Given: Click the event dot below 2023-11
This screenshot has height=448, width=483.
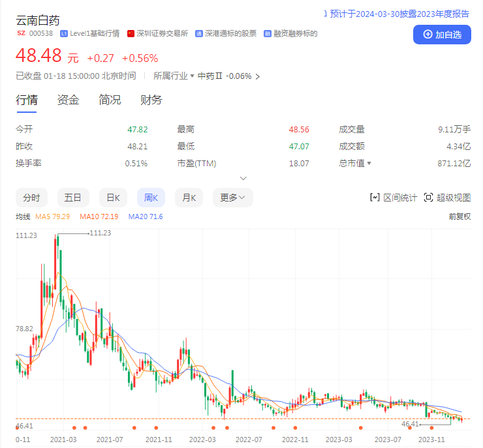Looking at the screenshot, I should click(x=431, y=428).
